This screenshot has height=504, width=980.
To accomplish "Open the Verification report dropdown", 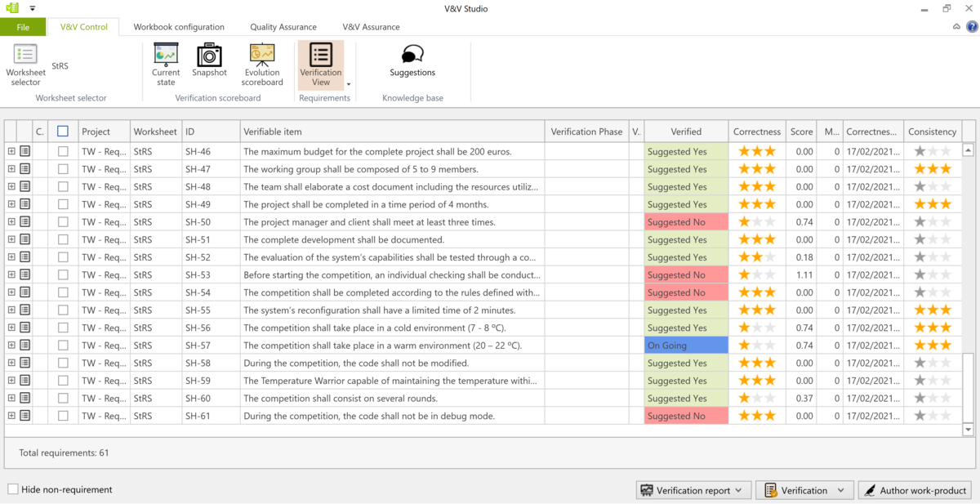I will click(693, 490).
